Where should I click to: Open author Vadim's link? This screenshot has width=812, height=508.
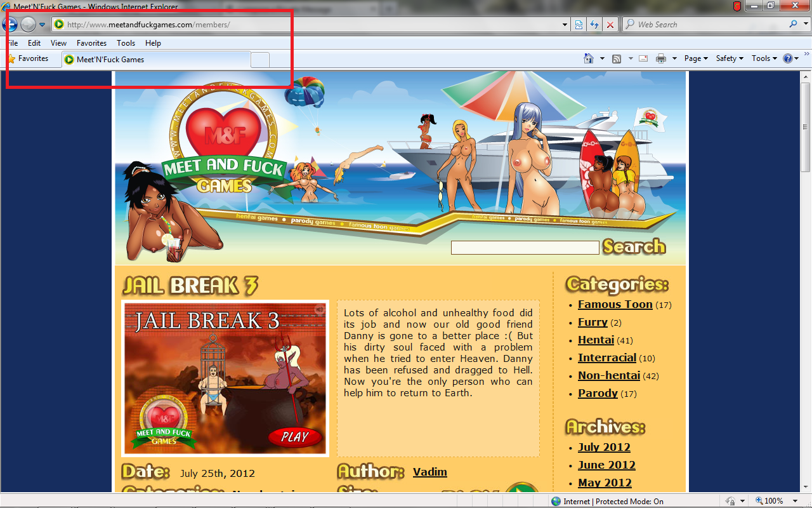(430, 472)
